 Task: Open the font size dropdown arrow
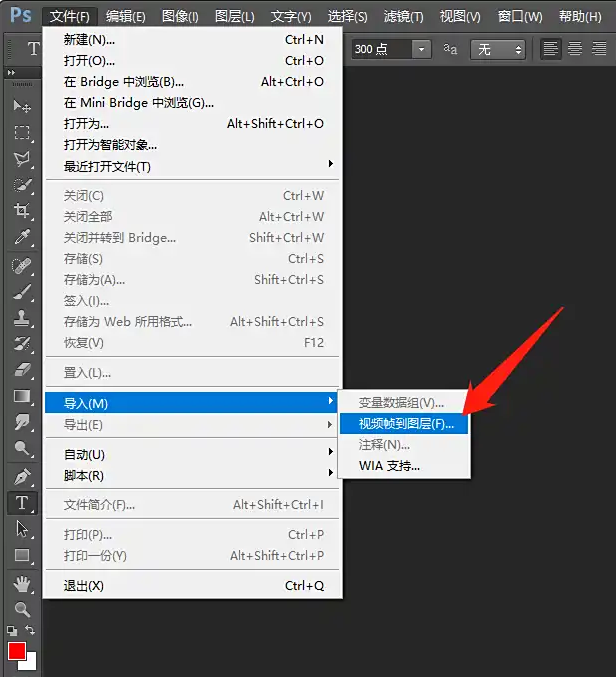421,49
